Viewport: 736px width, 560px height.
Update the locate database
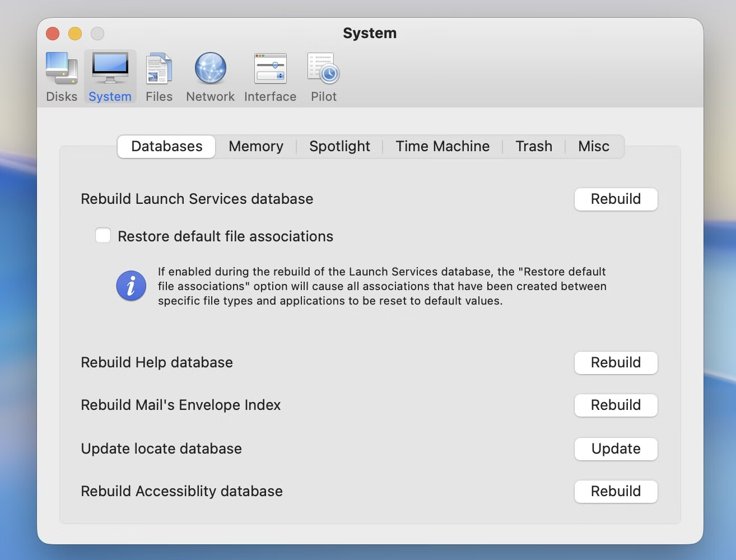pyautogui.click(x=616, y=449)
